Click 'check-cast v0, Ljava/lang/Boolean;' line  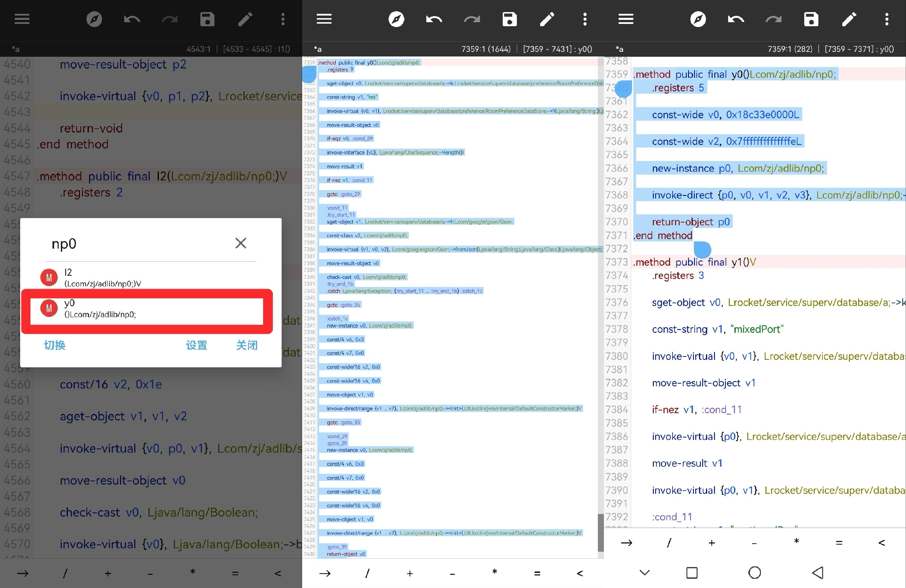[159, 512]
